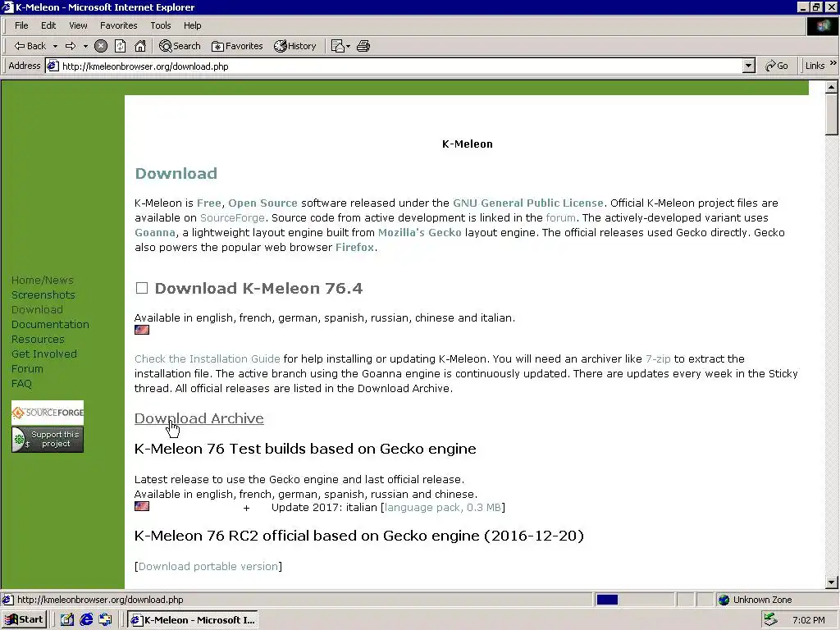Click the US flag under Test builds
This screenshot has width=840, height=630.
142,506
